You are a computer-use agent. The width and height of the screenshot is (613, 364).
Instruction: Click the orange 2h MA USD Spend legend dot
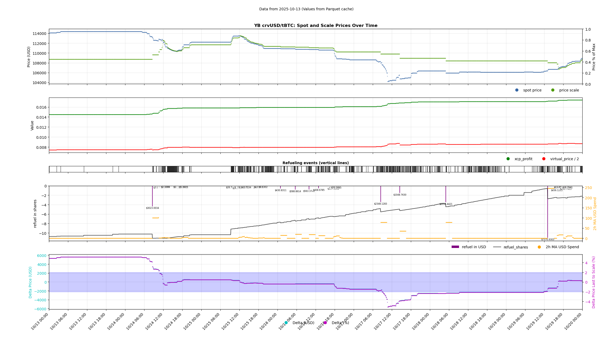coord(539,247)
